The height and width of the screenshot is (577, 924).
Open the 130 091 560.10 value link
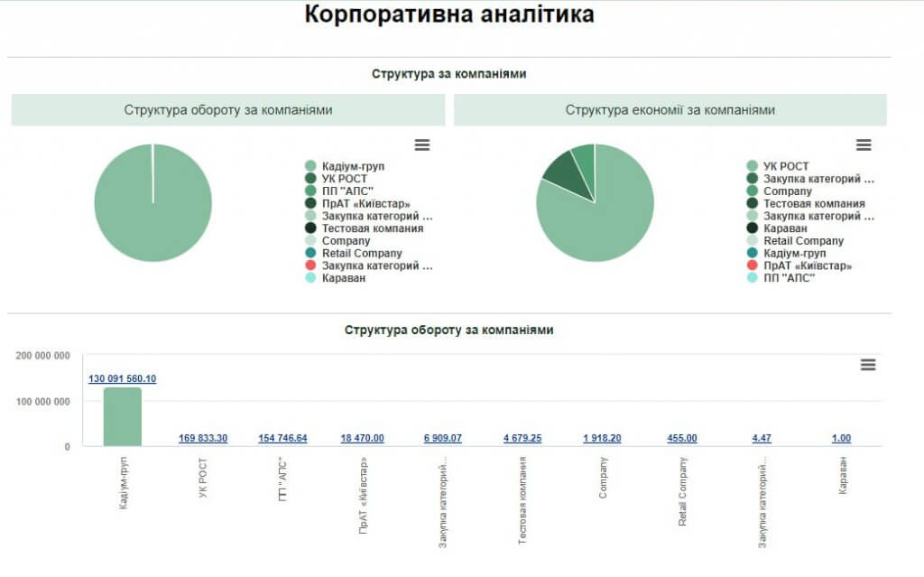point(124,379)
